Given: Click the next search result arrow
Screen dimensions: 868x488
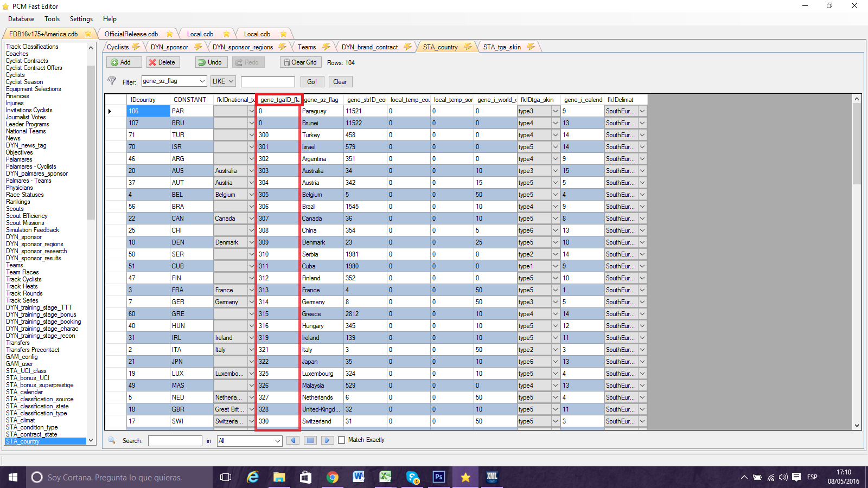Looking at the screenshot, I should pyautogui.click(x=327, y=440).
